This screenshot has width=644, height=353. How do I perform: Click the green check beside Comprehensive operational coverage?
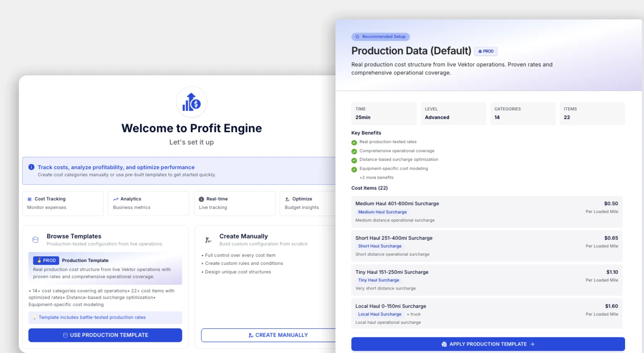click(x=354, y=151)
